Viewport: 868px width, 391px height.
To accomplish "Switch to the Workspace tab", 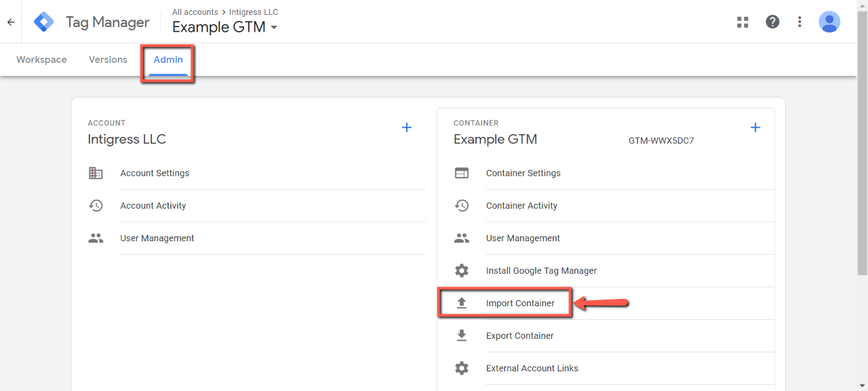I will click(x=41, y=60).
